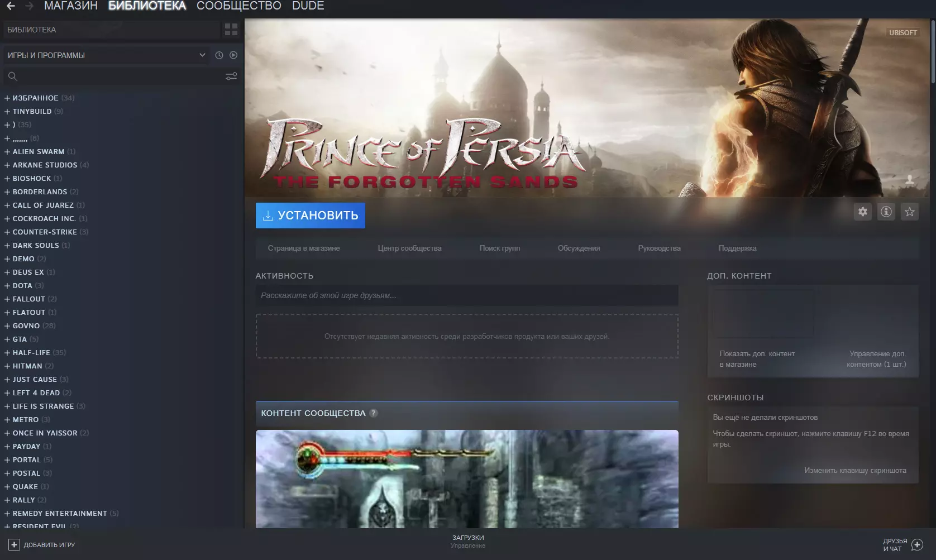Click Добавить игру button
The height and width of the screenshot is (560, 936).
pos(42,545)
